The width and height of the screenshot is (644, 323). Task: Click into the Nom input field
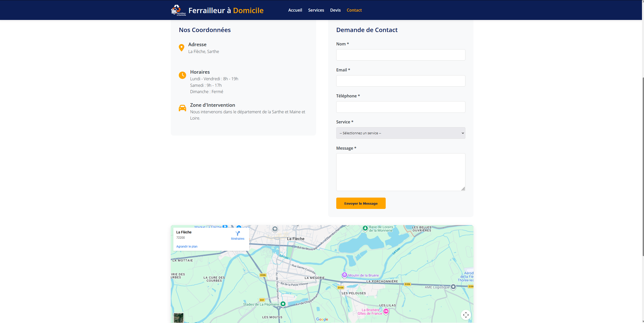pos(401,55)
